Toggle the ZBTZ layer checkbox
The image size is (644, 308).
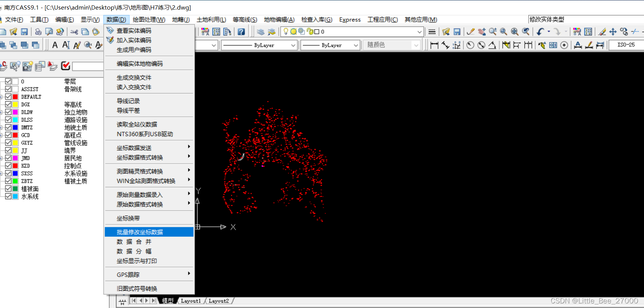8,181
